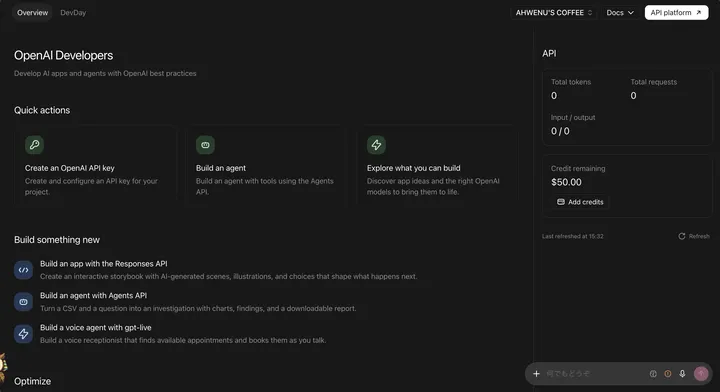Image resolution: width=720 pixels, height=392 pixels.
Task: Click the Build something new heading
Action: [x=56, y=240]
